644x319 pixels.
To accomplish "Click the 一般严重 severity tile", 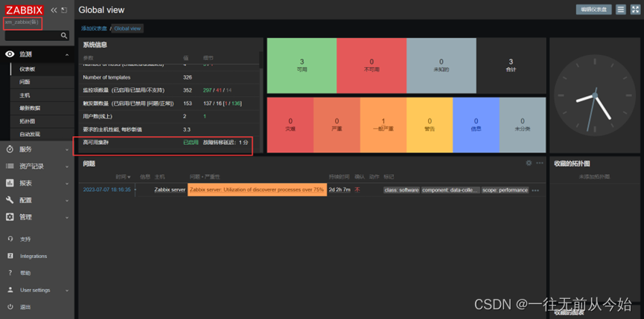I will (383, 125).
